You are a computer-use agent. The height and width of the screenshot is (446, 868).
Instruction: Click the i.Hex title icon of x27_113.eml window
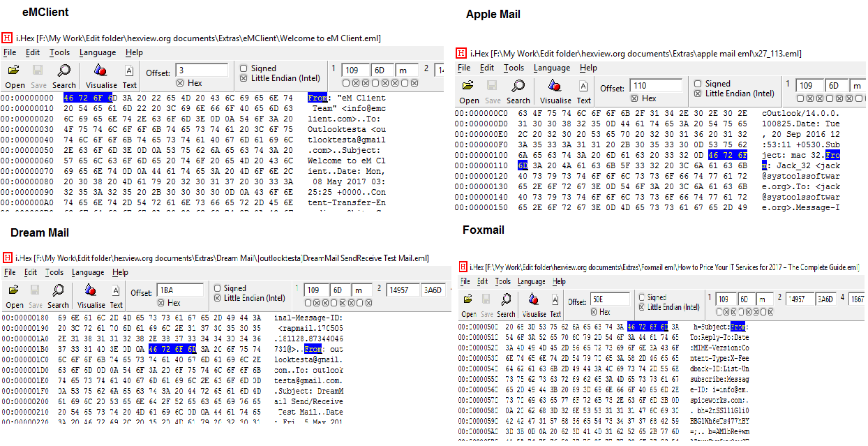click(x=461, y=53)
